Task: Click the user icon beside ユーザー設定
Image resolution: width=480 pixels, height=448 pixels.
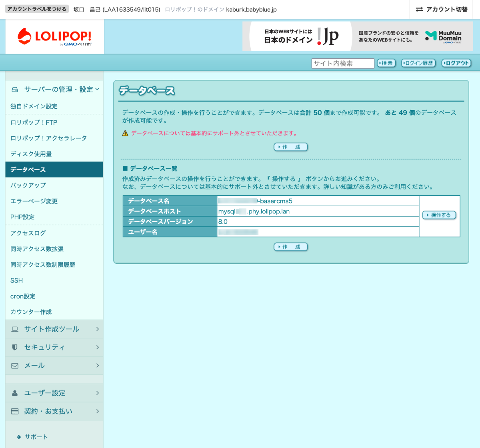Action: click(x=15, y=393)
